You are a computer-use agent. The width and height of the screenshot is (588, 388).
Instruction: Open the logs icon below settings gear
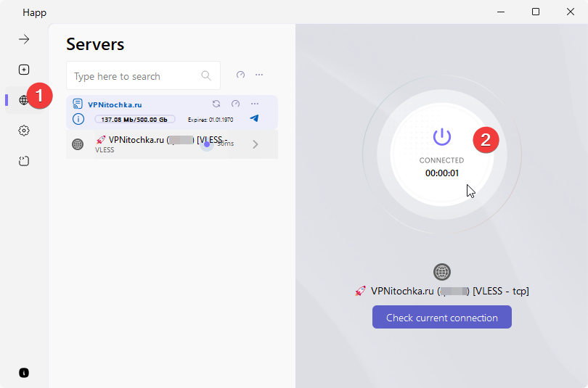(24, 161)
